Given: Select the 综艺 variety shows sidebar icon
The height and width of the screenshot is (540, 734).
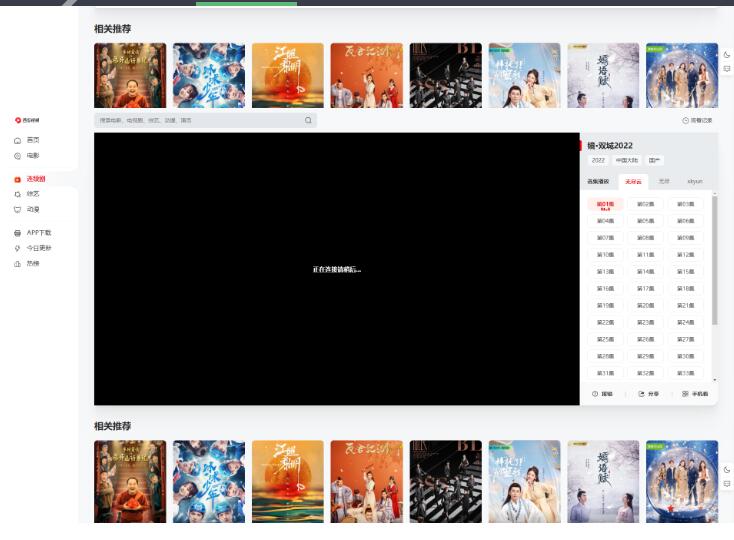Looking at the screenshot, I should 17,194.
